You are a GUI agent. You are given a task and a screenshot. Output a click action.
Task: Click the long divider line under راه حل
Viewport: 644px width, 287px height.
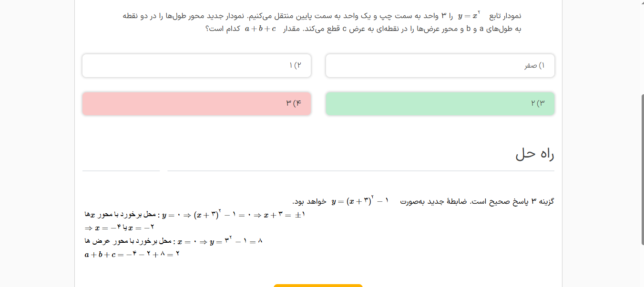[361, 170]
